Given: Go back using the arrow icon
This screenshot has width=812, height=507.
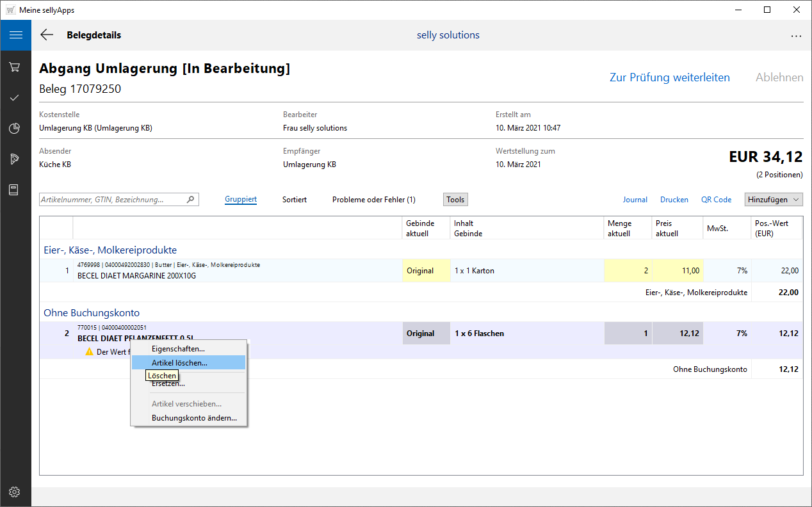Looking at the screenshot, I should click(x=47, y=35).
